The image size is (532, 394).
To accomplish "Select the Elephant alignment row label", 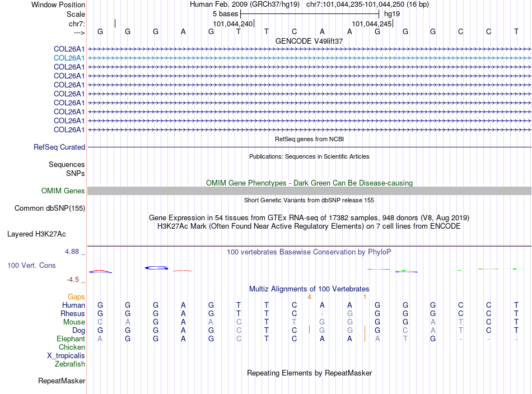I will pos(71,339).
